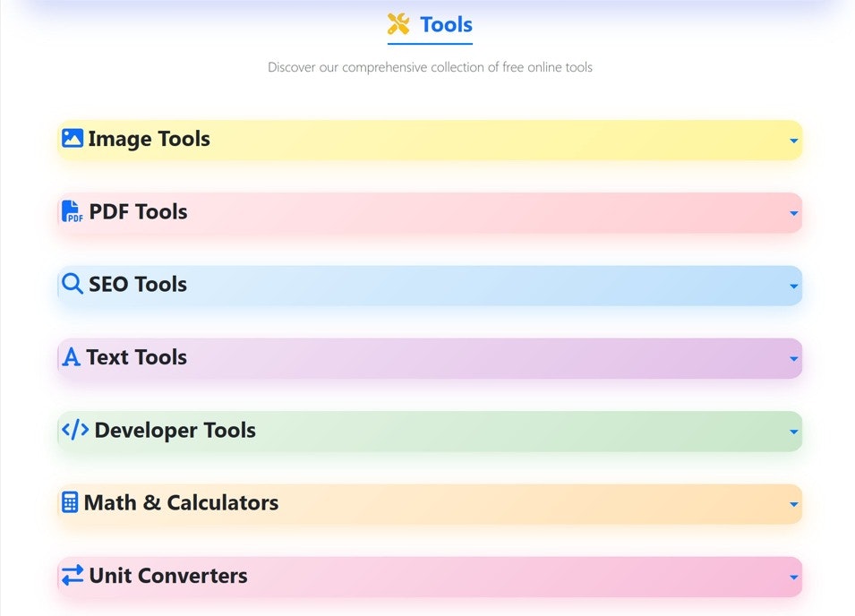Click the letter A icon beside Text Tools
Image resolution: width=855 pixels, height=616 pixels.
[x=71, y=357]
